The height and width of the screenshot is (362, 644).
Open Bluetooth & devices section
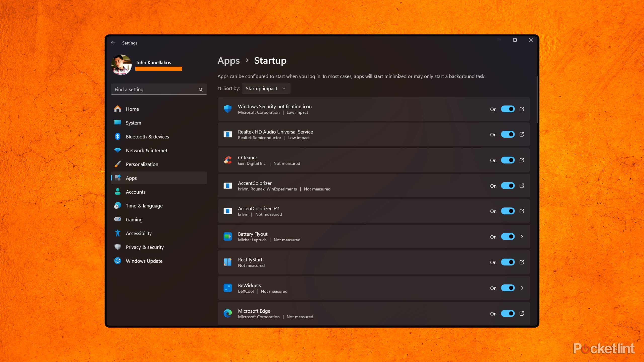coord(147,137)
